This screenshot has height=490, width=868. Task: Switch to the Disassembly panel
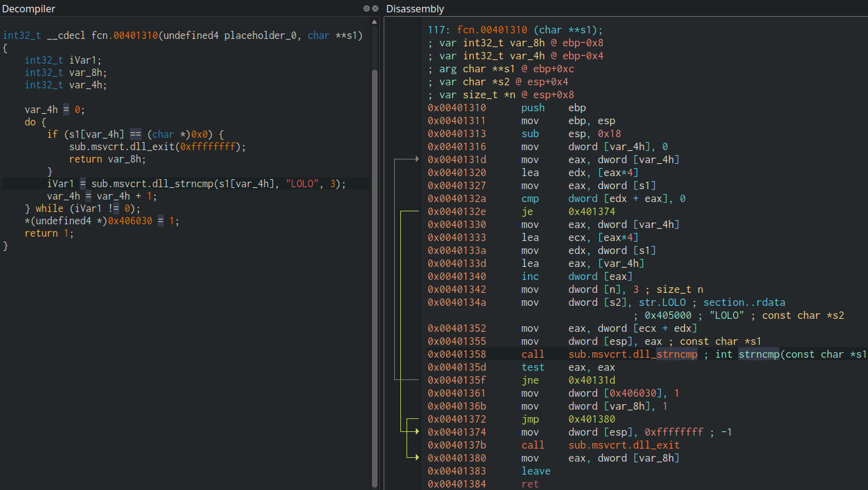[415, 9]
